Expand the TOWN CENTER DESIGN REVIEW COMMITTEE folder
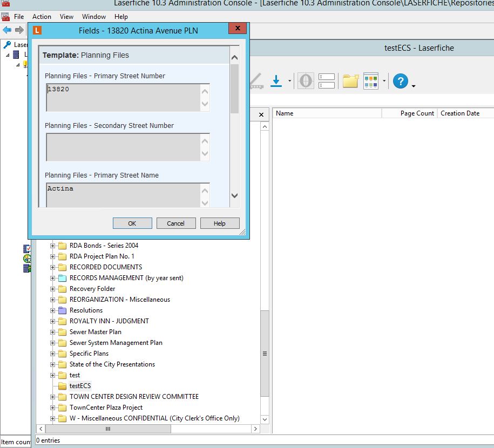Image resolution: width=494 pixels, height=448 pixels. tap(52, 397)
